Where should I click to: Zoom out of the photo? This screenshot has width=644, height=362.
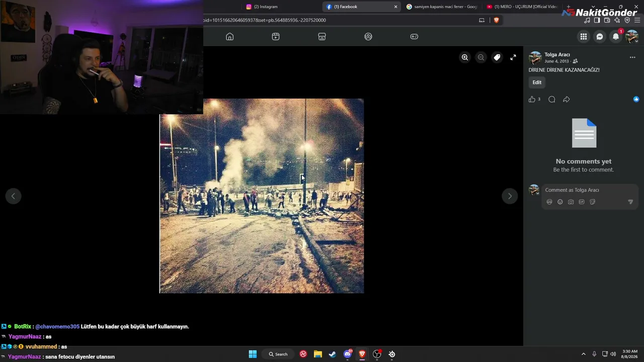point(481,57)
